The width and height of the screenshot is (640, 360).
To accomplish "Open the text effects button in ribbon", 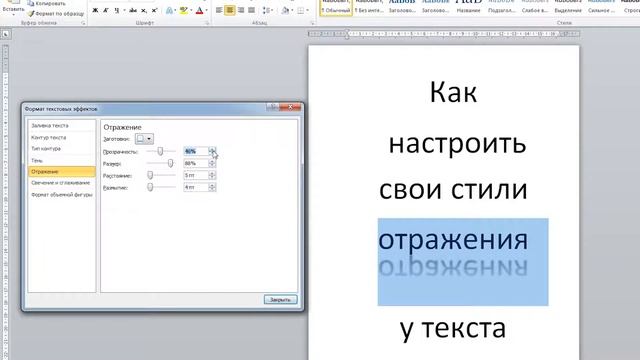I will click(170, 10).
